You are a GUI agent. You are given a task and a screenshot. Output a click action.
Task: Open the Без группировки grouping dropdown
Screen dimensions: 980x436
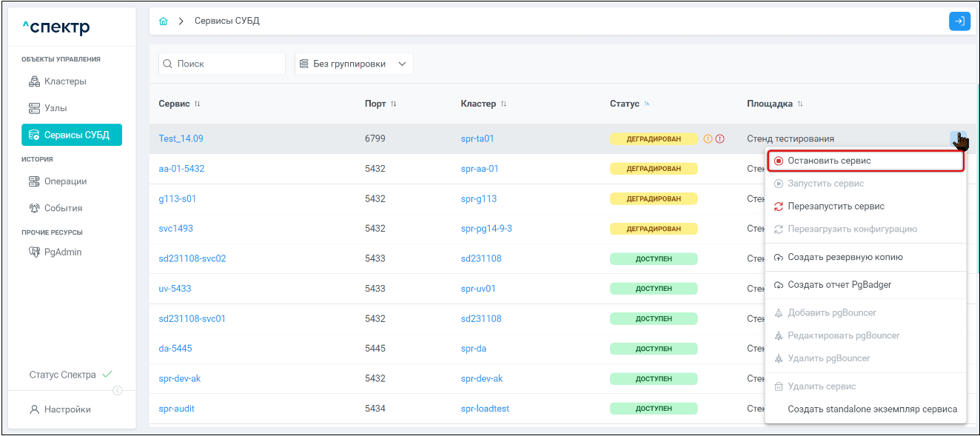click(x=354, y=64)
